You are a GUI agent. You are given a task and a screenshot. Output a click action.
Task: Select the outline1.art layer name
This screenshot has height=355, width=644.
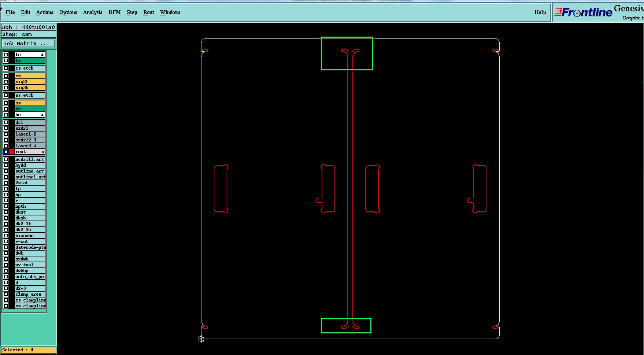coord(30,177)
